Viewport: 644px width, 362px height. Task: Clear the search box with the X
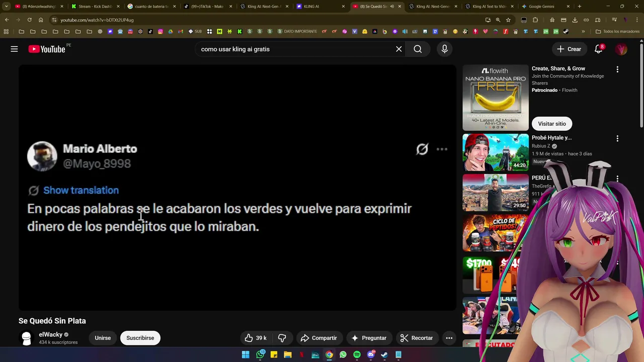pos(398,49)
